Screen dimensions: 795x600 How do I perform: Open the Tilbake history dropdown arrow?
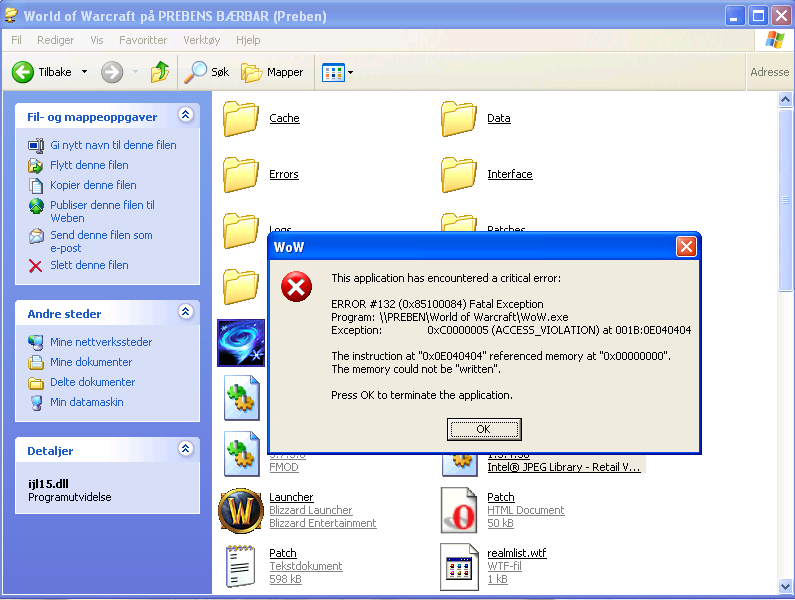(85, 72)
